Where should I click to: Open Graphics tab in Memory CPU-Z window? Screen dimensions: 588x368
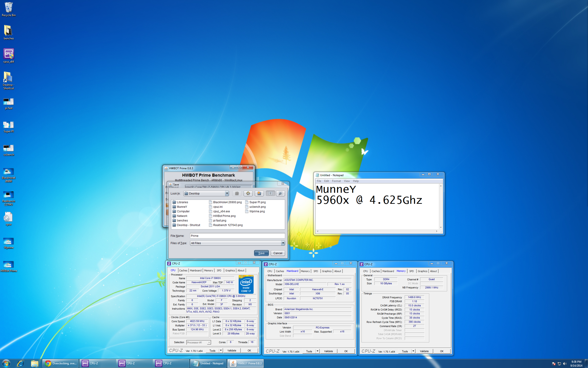(x=422, y=271)
